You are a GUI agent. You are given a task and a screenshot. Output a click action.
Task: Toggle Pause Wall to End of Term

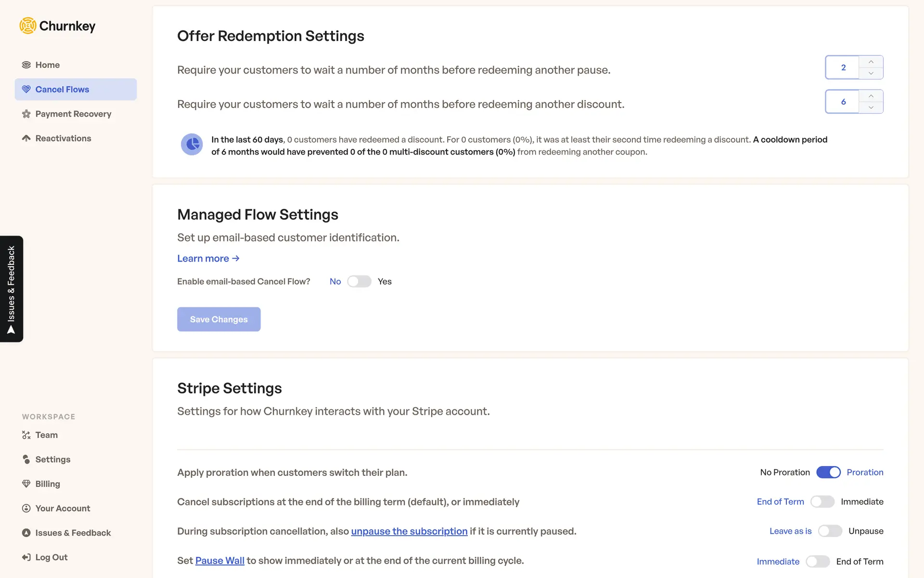(817, 561)
